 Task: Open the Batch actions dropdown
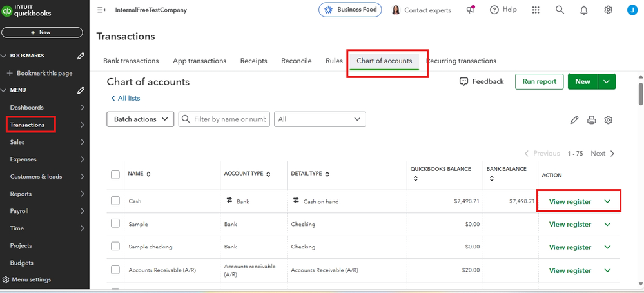[140, 119]
